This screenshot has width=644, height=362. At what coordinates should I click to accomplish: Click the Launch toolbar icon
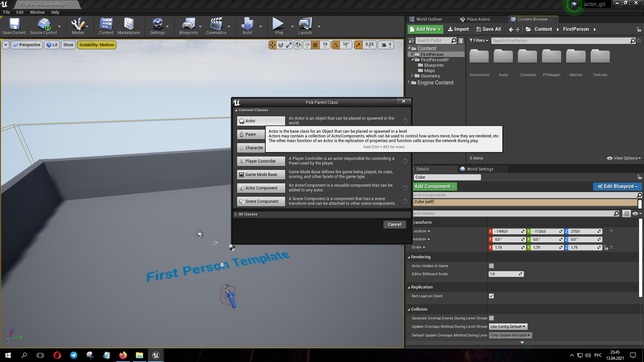[x=305, y=26]
